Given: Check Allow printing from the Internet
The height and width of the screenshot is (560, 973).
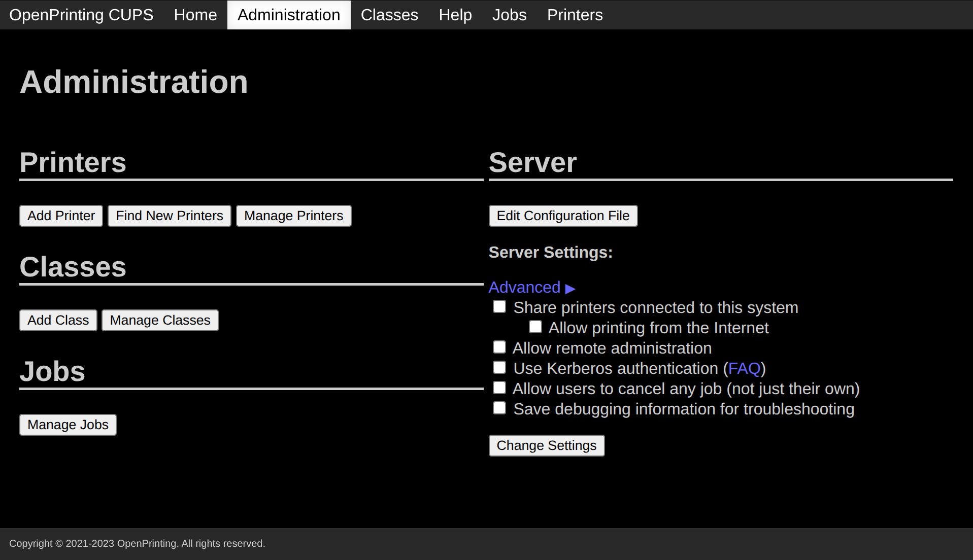Looking at the screenshot, I should 535,327.
